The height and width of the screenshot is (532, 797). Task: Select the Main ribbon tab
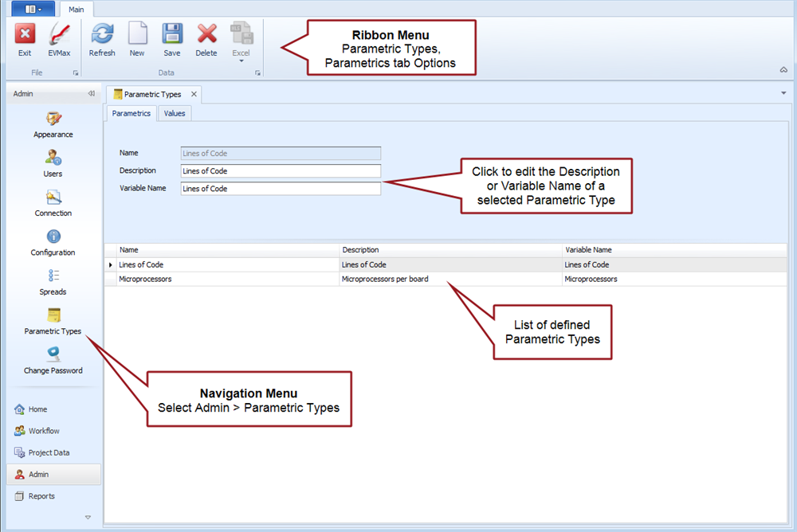click(77, 10)
